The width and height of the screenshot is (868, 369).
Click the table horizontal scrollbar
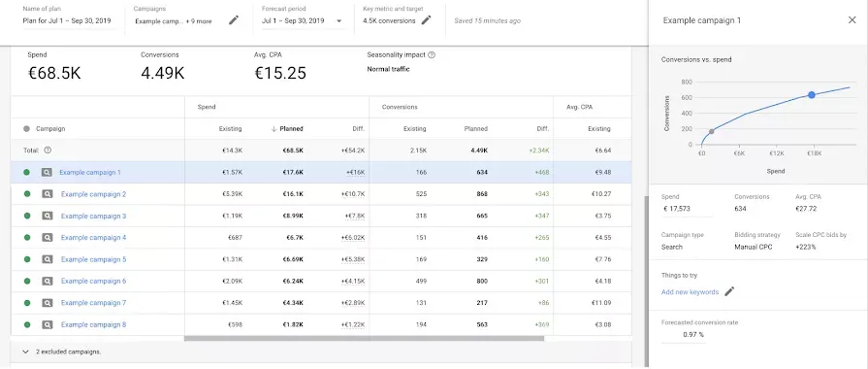tap(364, 338)
